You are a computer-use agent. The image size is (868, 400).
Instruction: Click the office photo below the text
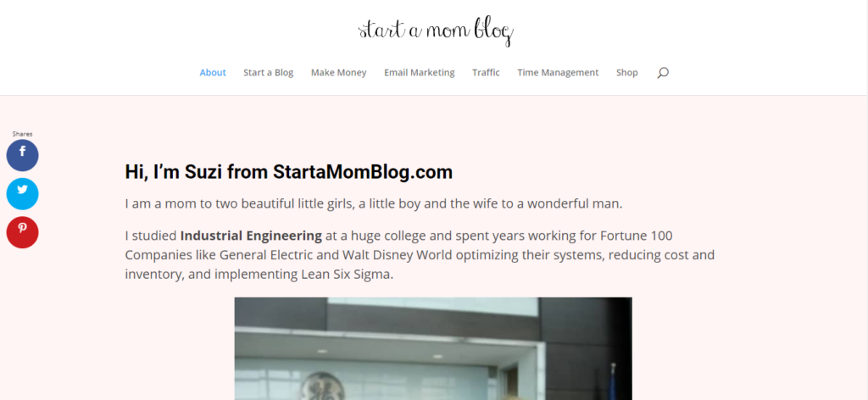[433, 348]
